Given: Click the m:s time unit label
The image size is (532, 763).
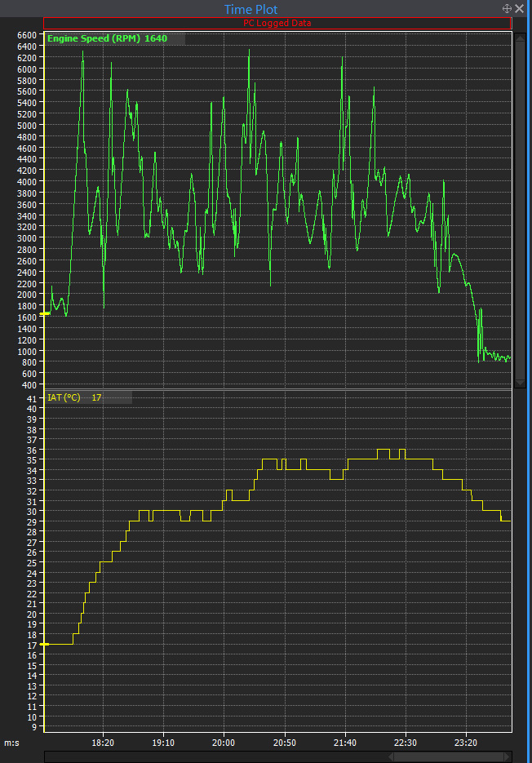Looking at the screenshot, I should (x=11, y=743).
